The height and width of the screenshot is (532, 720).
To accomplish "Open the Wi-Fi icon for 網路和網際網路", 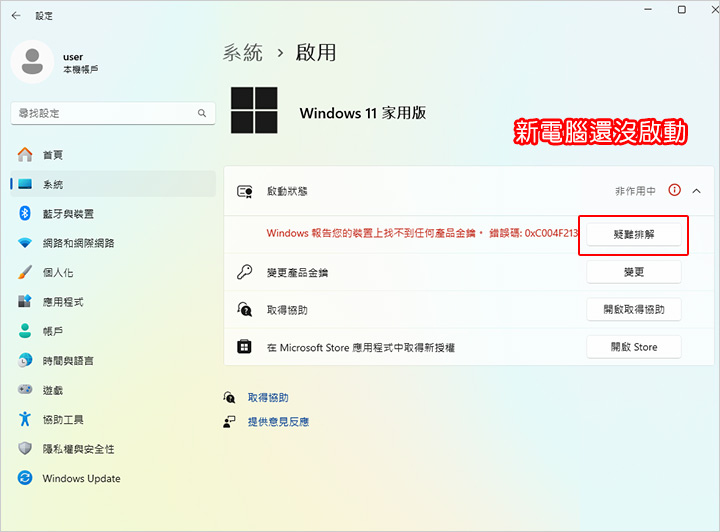I will 25,243.
